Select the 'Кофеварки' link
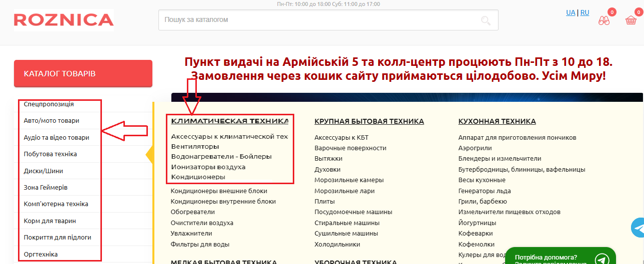 coord(476,234)
